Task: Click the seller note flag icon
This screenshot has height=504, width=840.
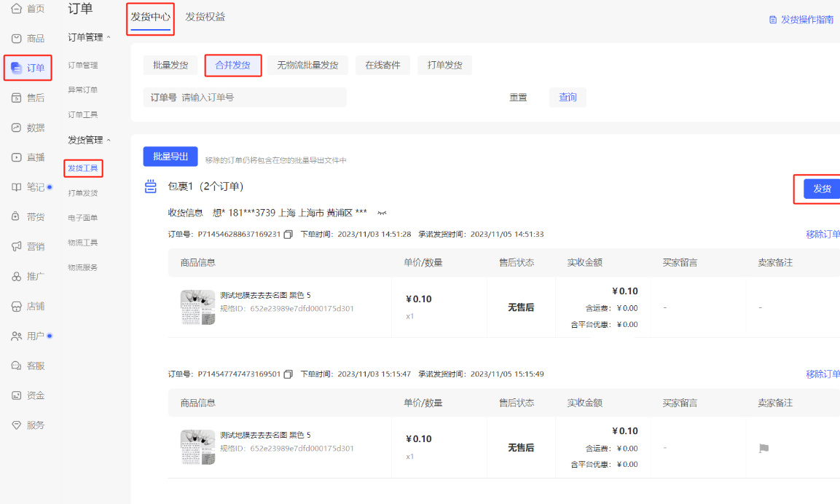Action: 764,449
